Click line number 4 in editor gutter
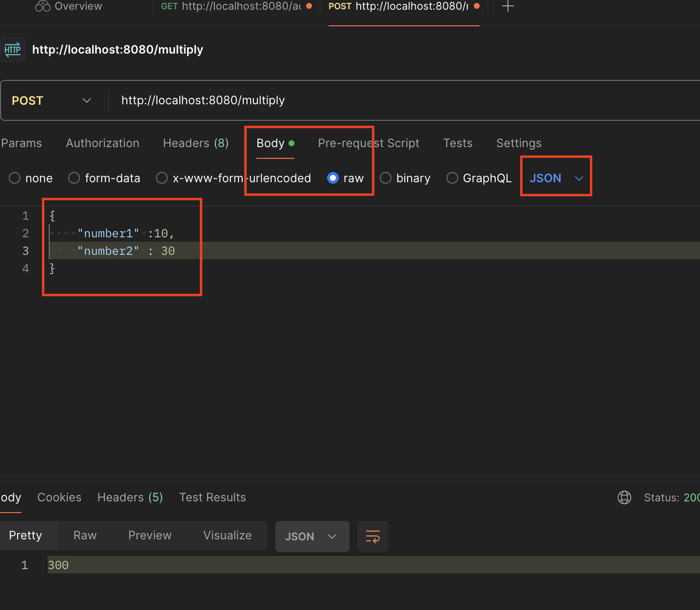 (x=26, y=268)
